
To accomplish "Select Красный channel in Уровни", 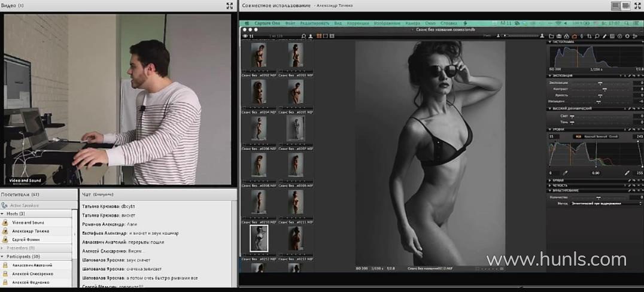I will tap(590, 136).
